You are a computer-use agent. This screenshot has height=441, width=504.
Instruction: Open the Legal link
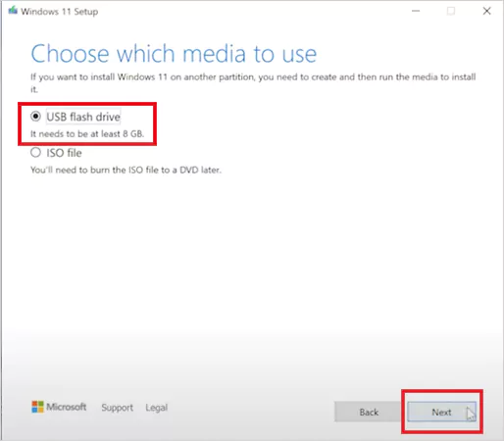(x=157, y=408)
